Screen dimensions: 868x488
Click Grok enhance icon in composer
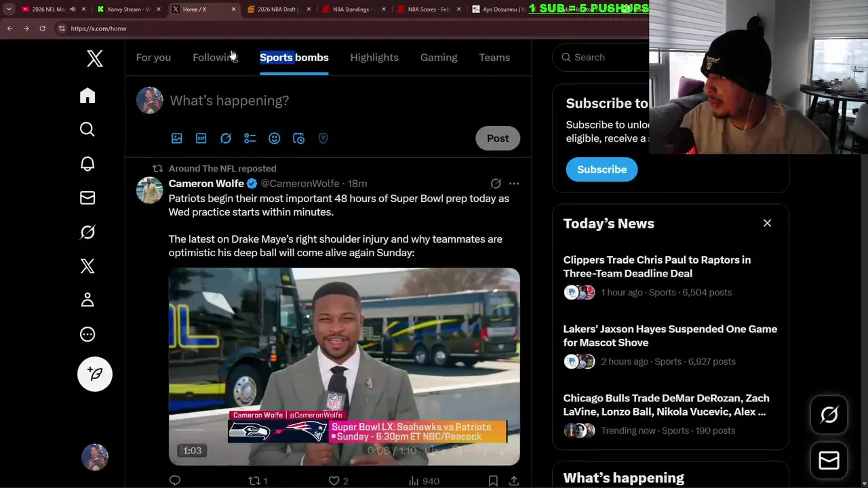coord(226,138)
